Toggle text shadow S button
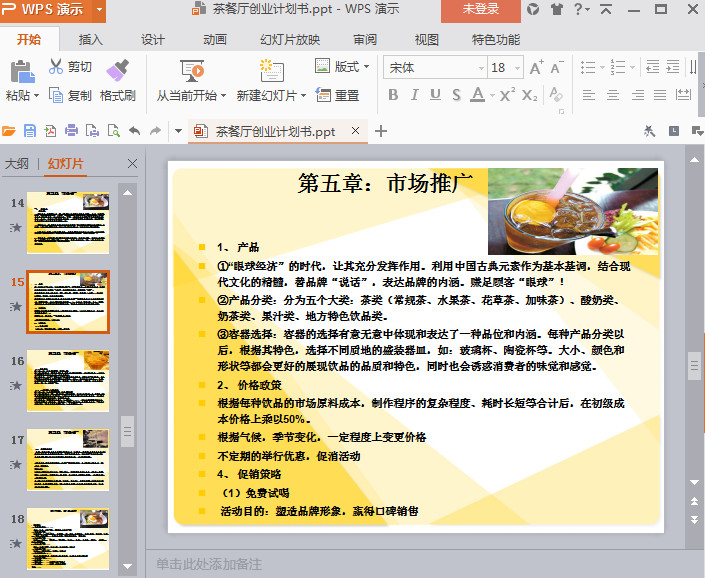 point(456,95)
